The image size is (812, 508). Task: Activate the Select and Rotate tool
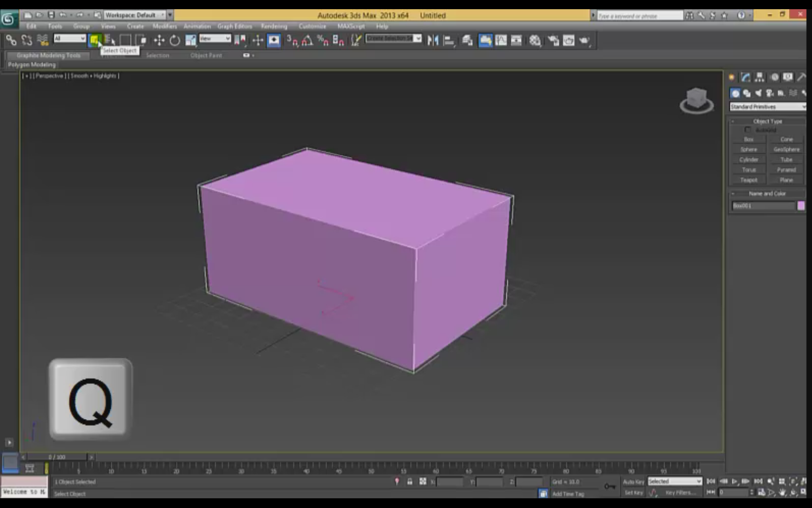point(174,41)
